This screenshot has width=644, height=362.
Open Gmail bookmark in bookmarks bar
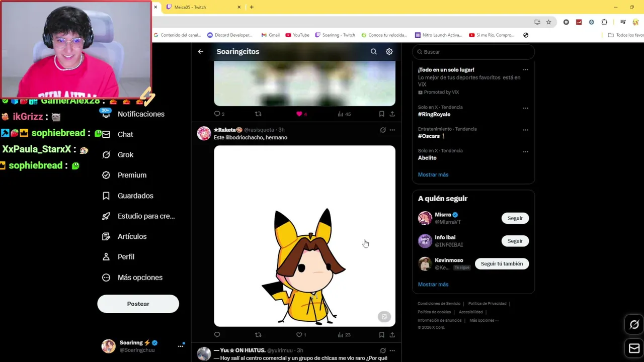coord(270,35)
